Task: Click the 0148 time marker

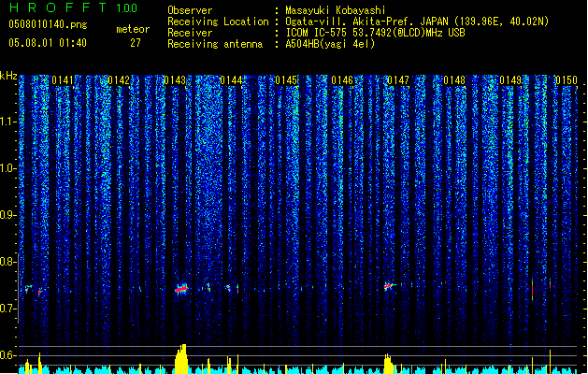Action: coord(454,80)
